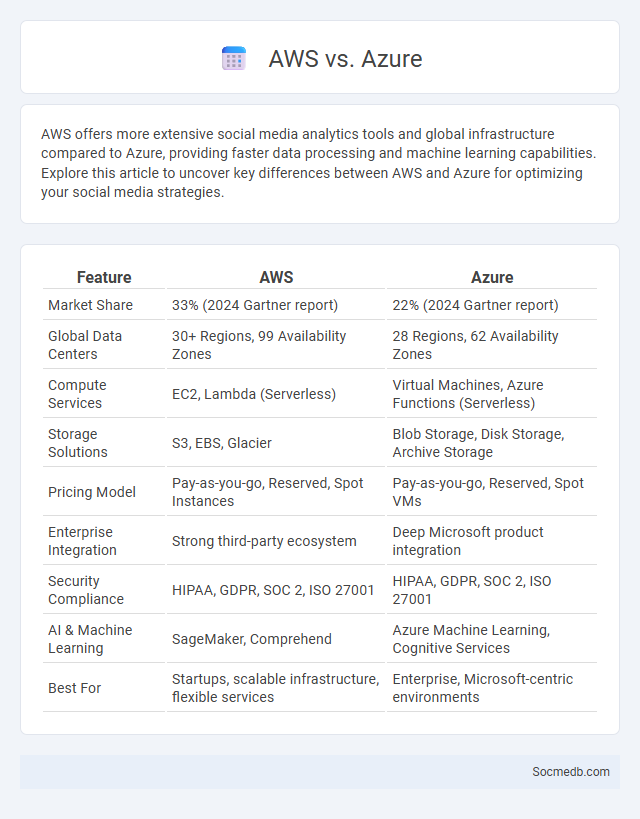
Task: Click '30+ Regions, 99 Availability Zones' cell
Action: coord(259,345)
